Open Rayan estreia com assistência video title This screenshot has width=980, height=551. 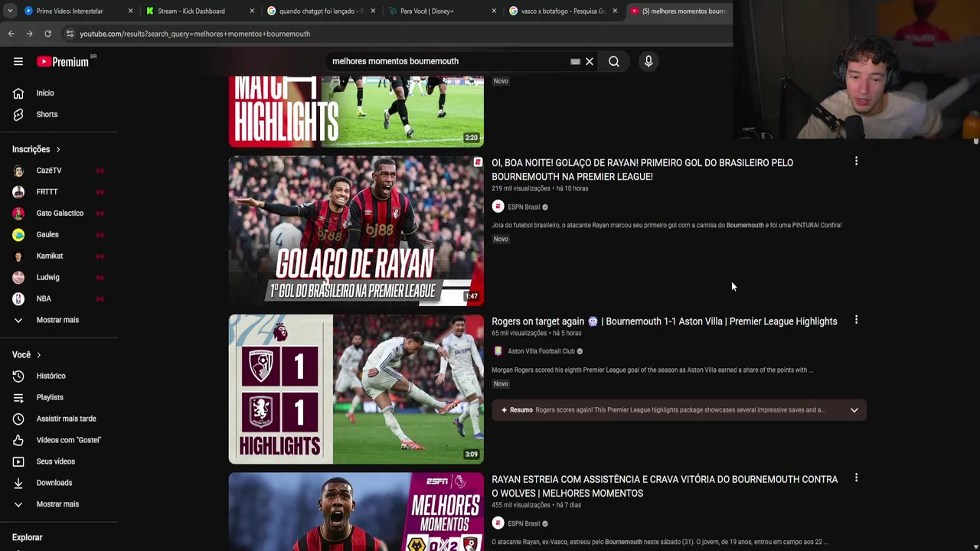(665, 486)
